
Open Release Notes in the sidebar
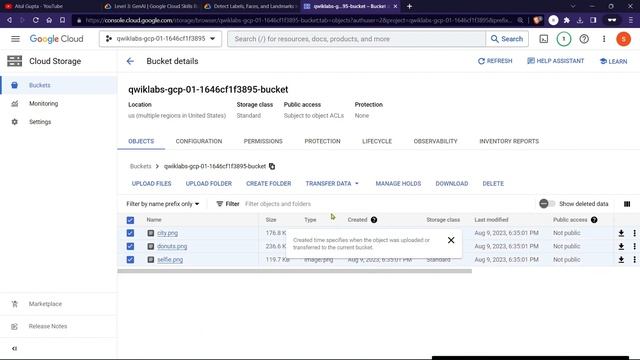click(59, 327)
